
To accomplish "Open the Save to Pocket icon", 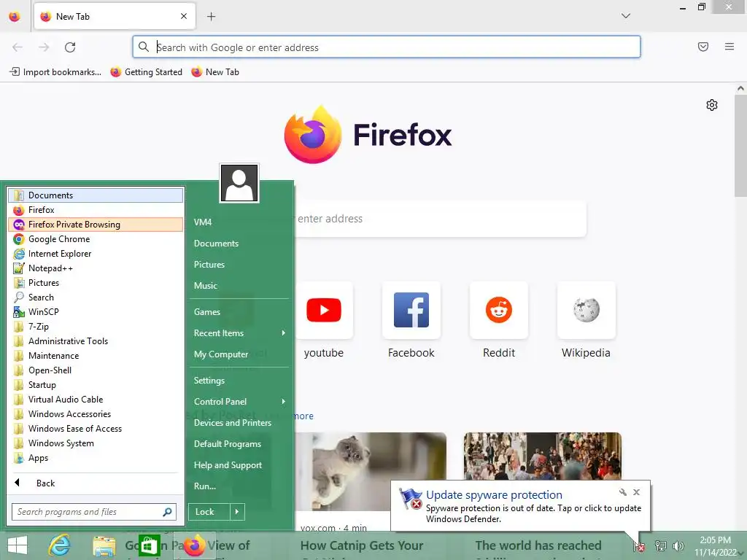I will pos(703,47).
